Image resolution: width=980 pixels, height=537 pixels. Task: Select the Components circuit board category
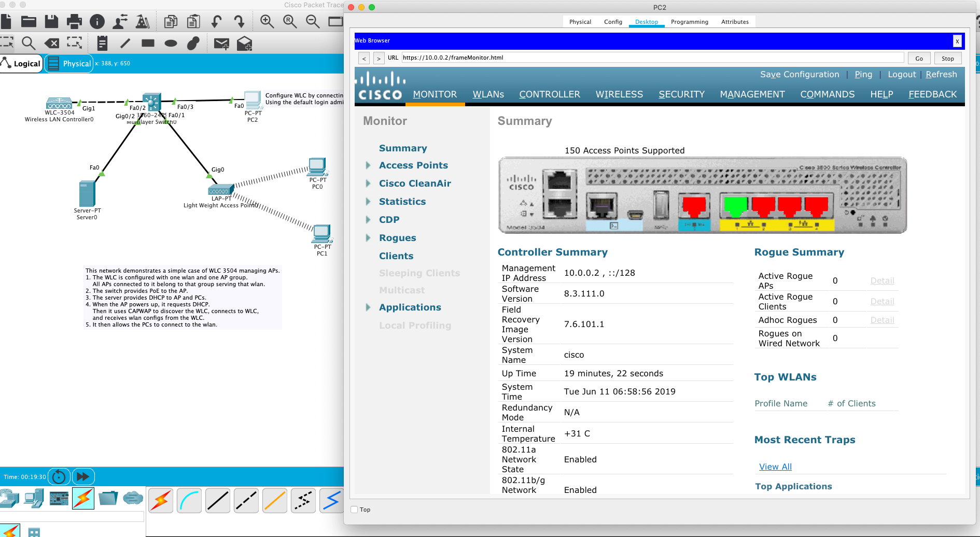click(59, 499)
